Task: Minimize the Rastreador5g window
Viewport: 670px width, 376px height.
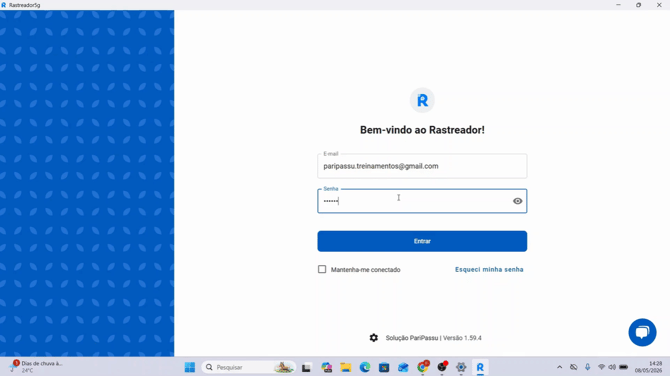Action: point(618,5)
